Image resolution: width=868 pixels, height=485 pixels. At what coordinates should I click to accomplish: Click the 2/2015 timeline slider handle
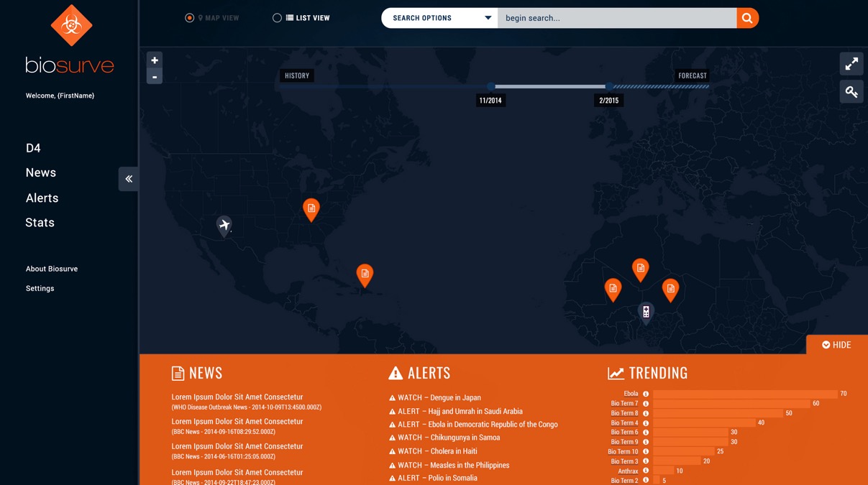point(609,87)
